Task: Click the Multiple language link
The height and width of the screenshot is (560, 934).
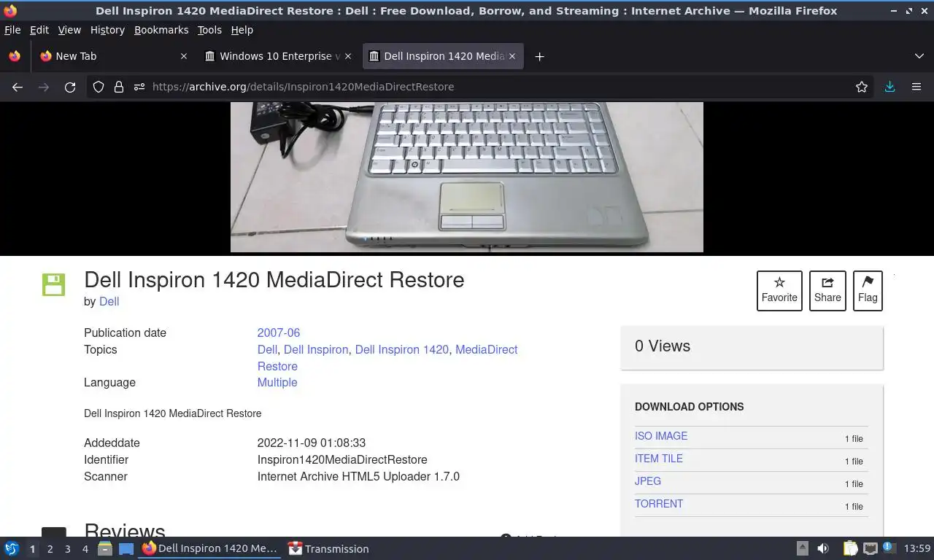Action: point(277,382)
